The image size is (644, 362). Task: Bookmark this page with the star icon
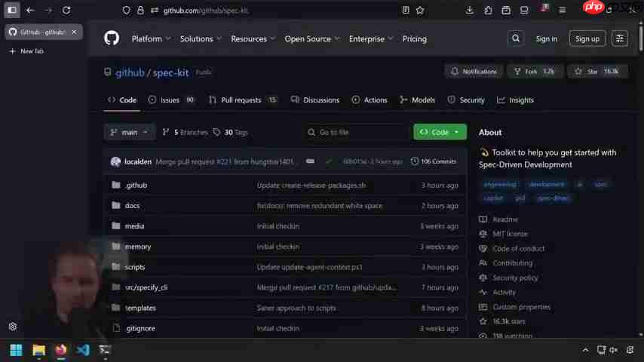click(x=420, y=11)
